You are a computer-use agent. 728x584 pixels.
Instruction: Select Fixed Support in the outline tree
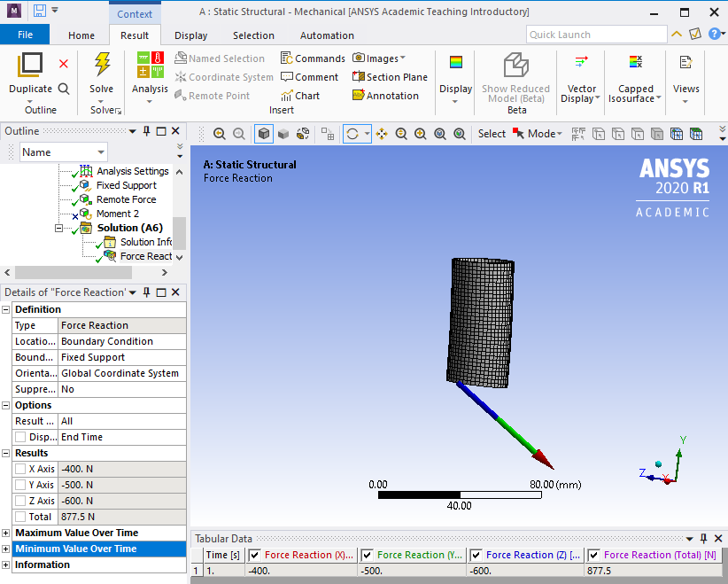point(126,185)
